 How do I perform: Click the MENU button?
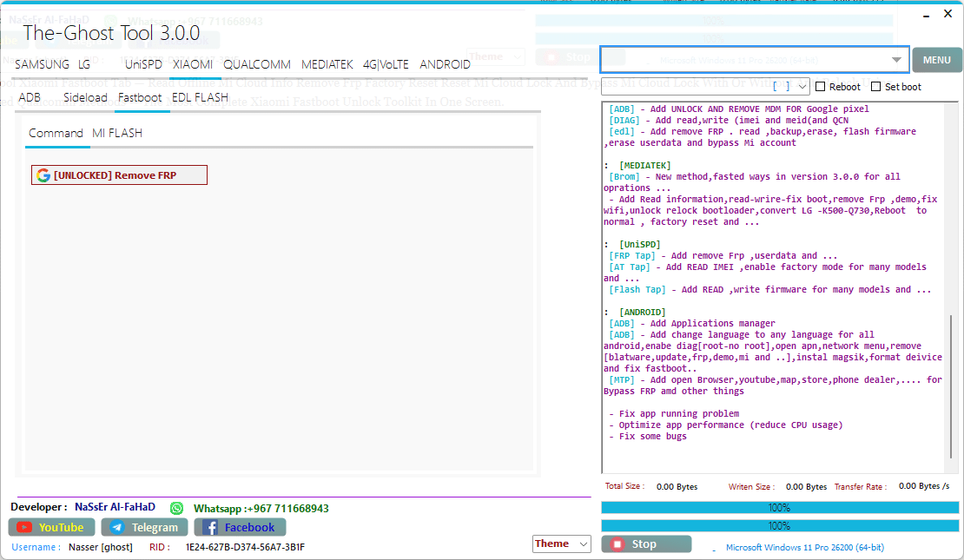tap(936, 60)
